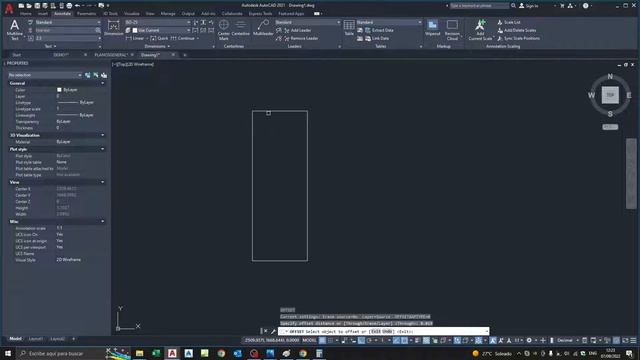Open the Home ribbon tab
This screenshot has width=640, height=360.
26,13
